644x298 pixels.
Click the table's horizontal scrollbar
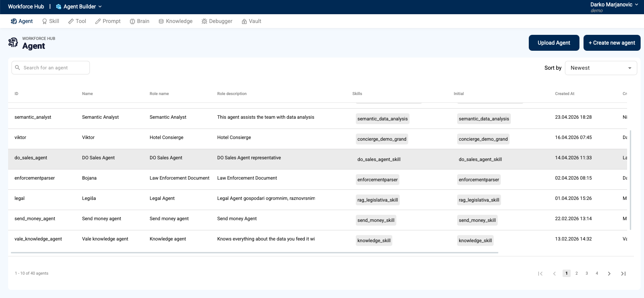pyautogui.click(x=254, y=253)
